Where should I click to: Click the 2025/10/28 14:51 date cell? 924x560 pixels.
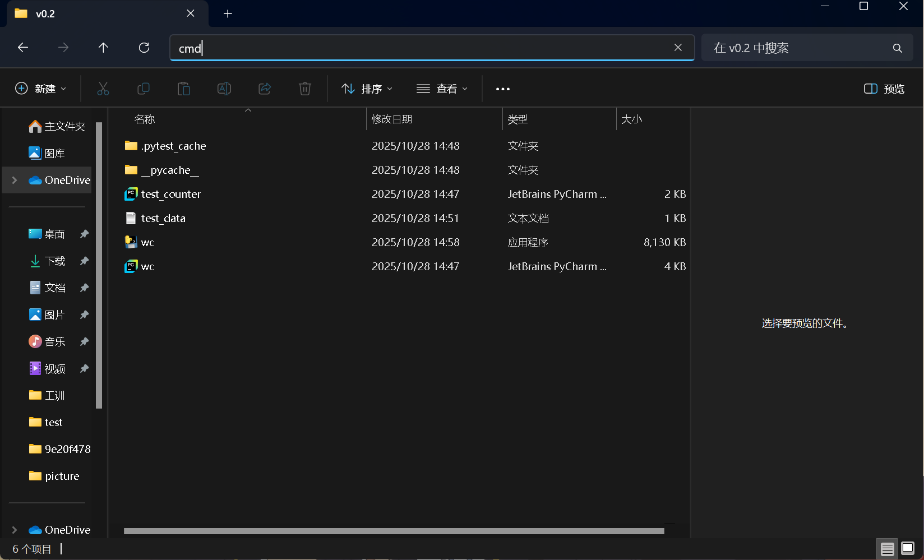[x=415, y=218]
